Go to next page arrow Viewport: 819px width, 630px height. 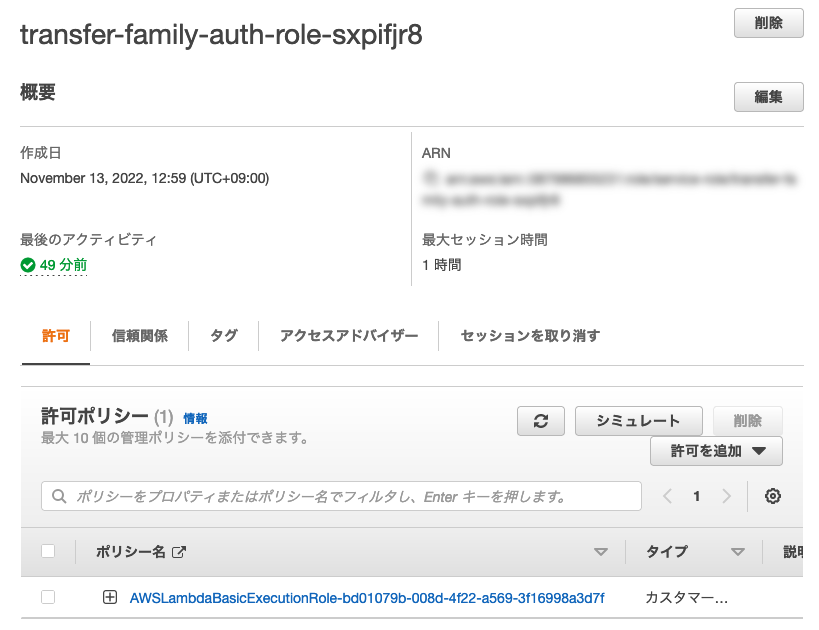click(726, 496)
